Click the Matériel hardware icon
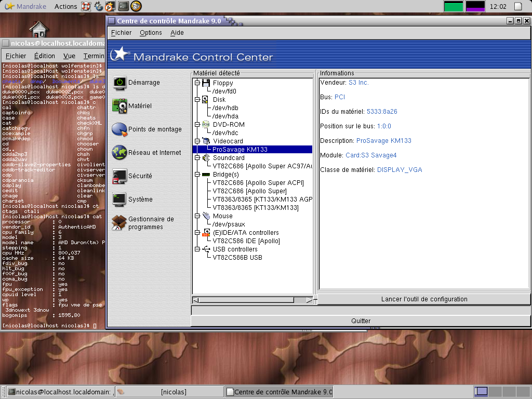Screen dimensions: 532x399 (120, 106)
